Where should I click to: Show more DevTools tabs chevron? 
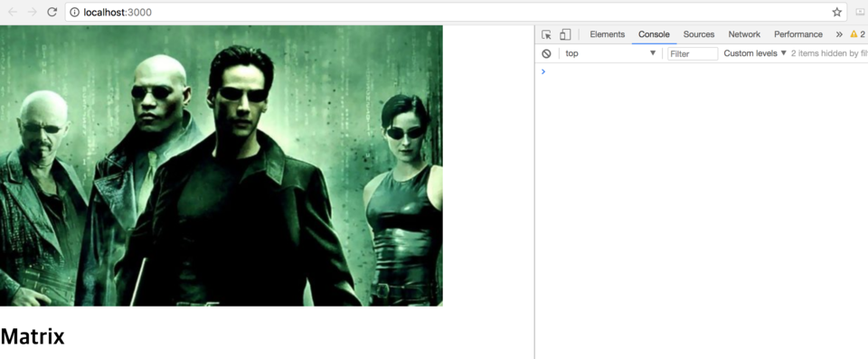tap(839, 34)
